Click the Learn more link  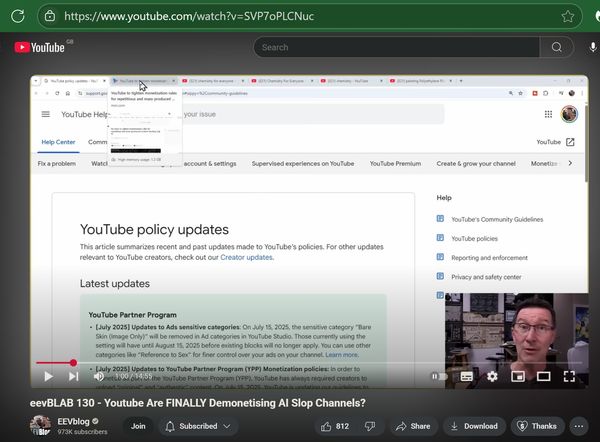[341, 355]
